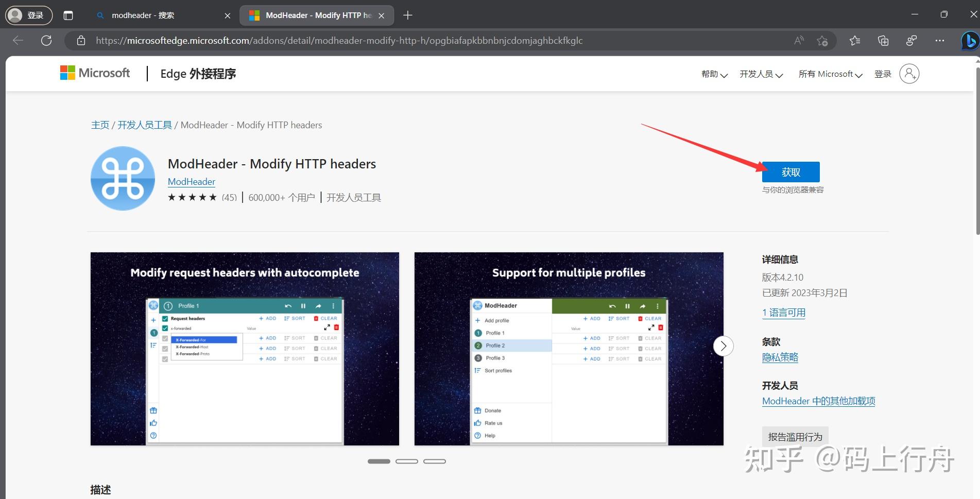
Task: Add this page to favorites
Action: [822, 41]
